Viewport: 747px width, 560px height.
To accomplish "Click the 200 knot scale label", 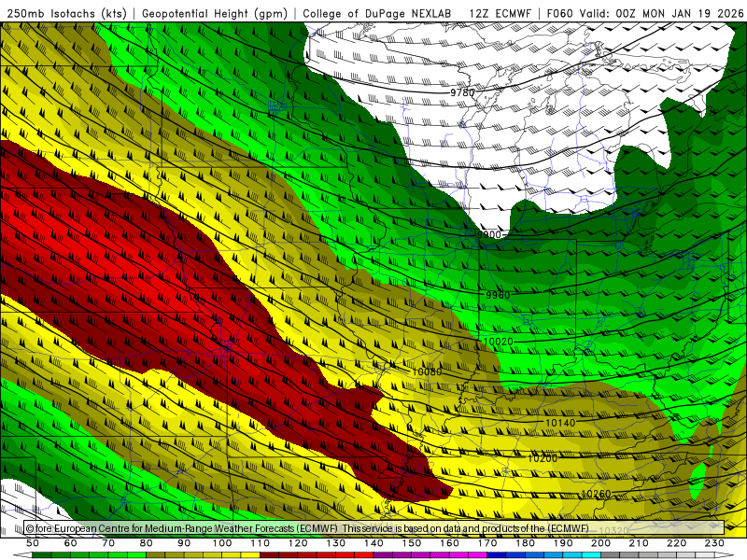I will (x=601, y=543).
